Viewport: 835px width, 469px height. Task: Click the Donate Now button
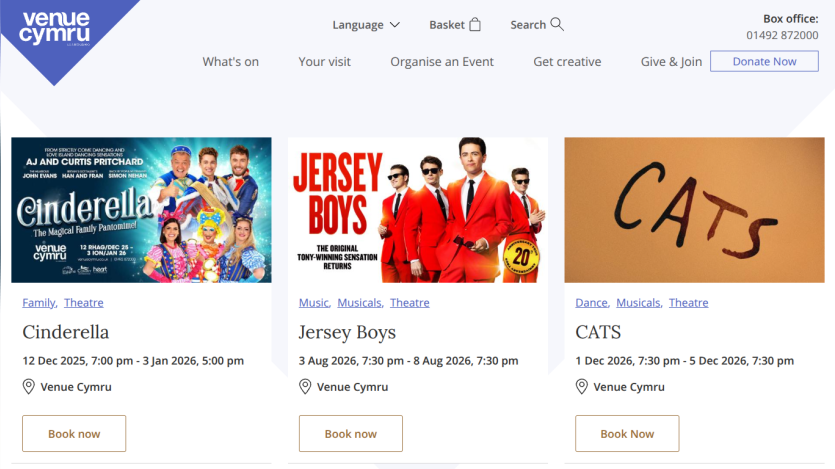(764, 61)
